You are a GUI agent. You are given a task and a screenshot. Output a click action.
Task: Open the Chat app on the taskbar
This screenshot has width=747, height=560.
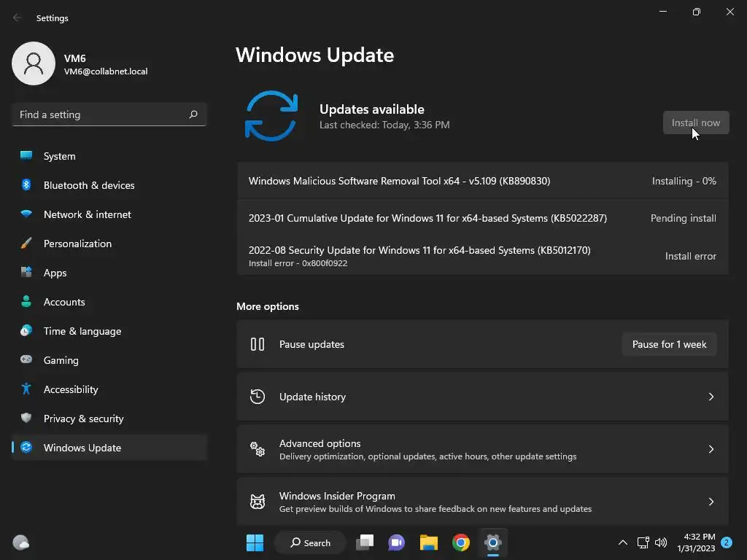pyautogui.click(x=396, y=542)
